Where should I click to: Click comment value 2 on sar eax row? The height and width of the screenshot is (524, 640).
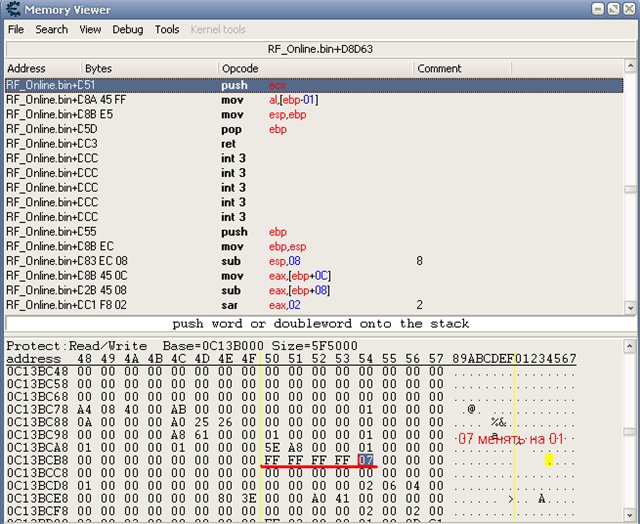pos(419,305)
